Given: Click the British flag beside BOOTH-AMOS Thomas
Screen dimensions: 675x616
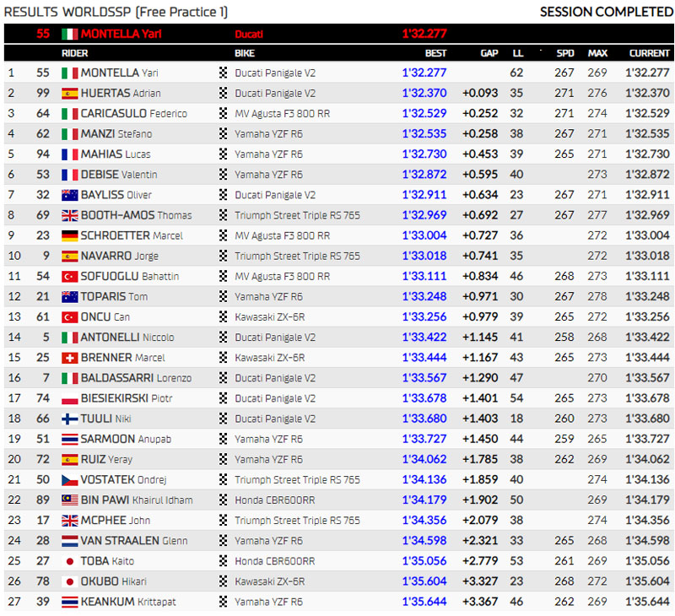Looking at the screenshot, I should pos(69,215).
